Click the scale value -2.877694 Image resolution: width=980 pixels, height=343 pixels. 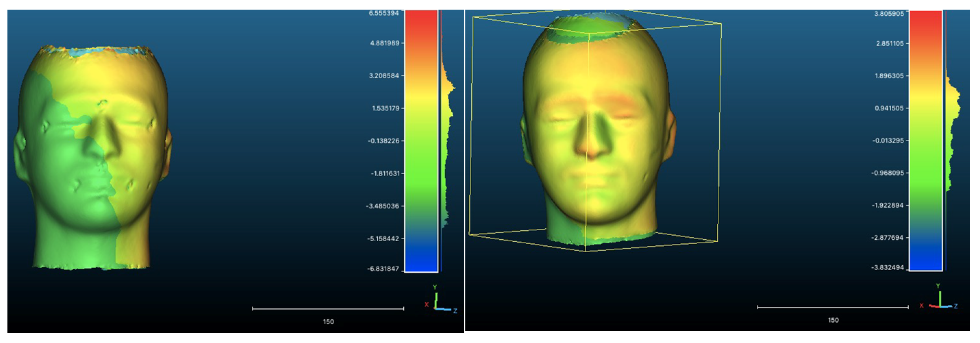(888, 238)
